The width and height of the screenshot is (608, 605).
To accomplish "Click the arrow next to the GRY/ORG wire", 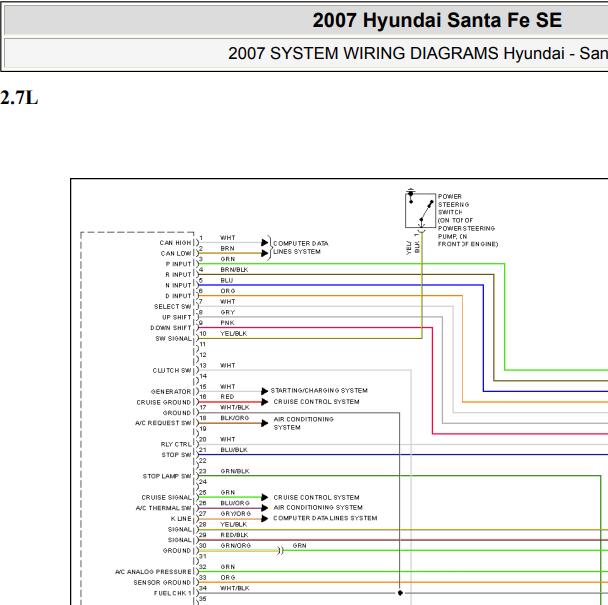I will [x=265, y=519].
